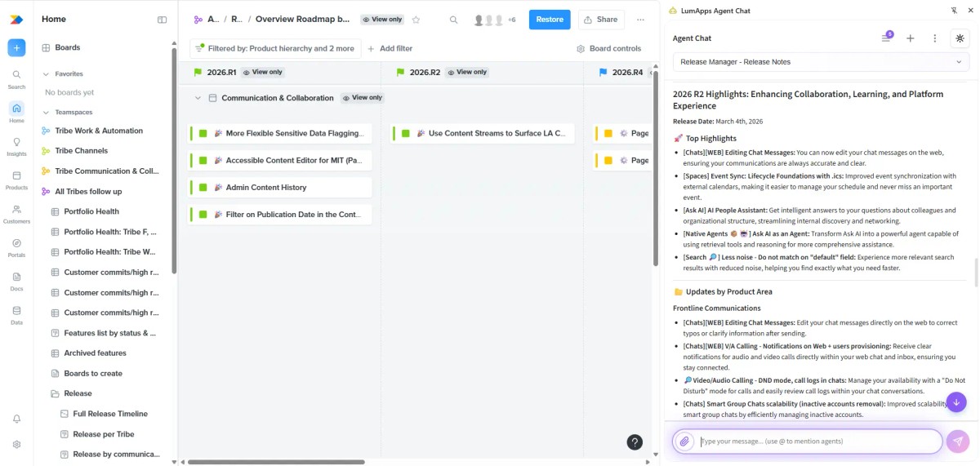Click the blue plus create button
Screen dimensions: 980x466
16,48
